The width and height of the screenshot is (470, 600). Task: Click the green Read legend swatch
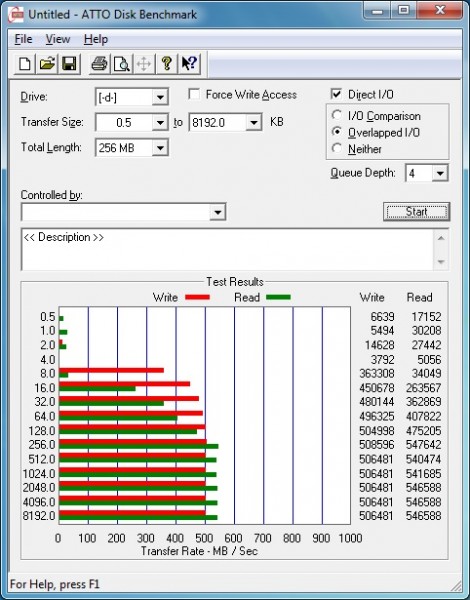278,297
